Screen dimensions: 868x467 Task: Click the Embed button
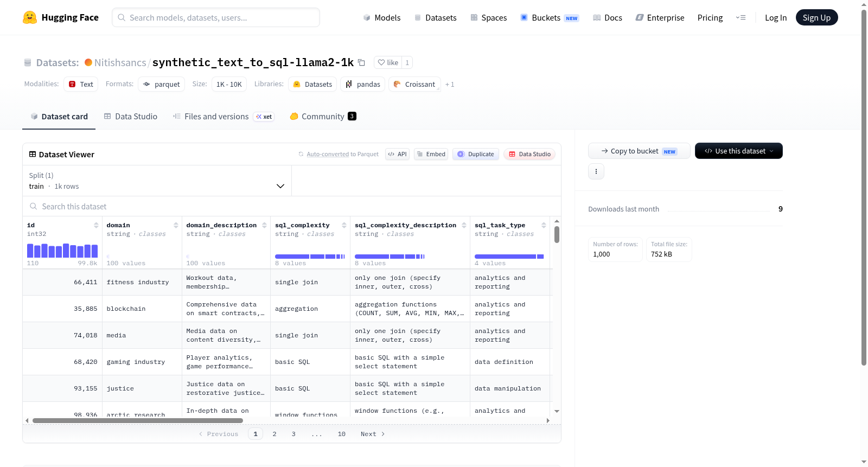431,154
